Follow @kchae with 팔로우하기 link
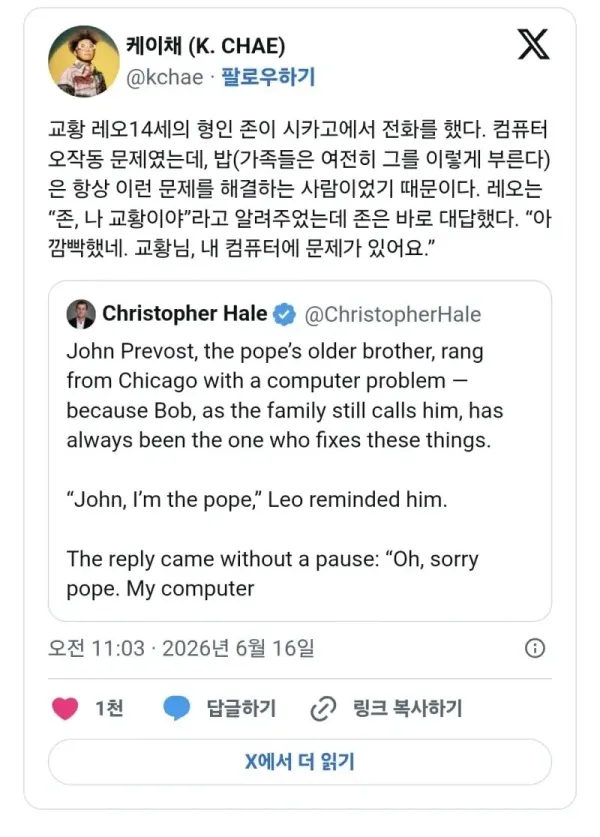Image resolution: width=600 pixels, height=837 pixels. [x=268, y=77]
